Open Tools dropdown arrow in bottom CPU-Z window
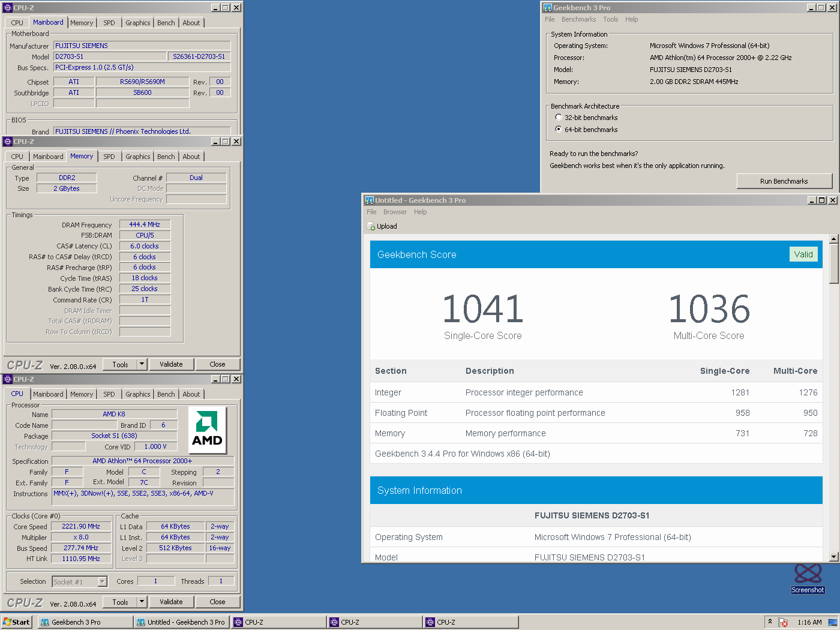The height and width of the screenshot is (630, 840). (142, 602)
